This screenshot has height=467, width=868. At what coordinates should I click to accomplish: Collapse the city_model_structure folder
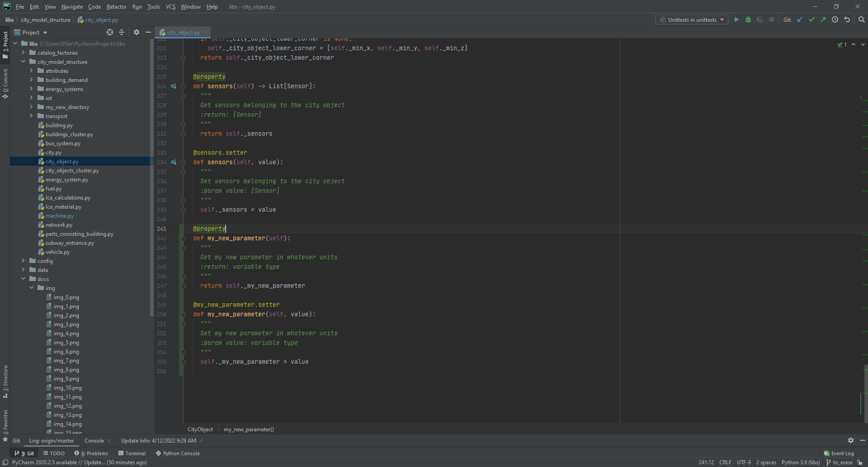[23, 62]
